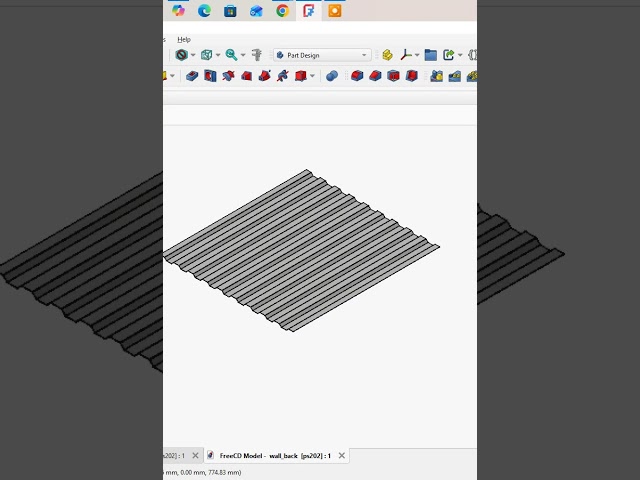Select the Hole tool
Screen dimensions: 640x480
(x=210, y=76)
